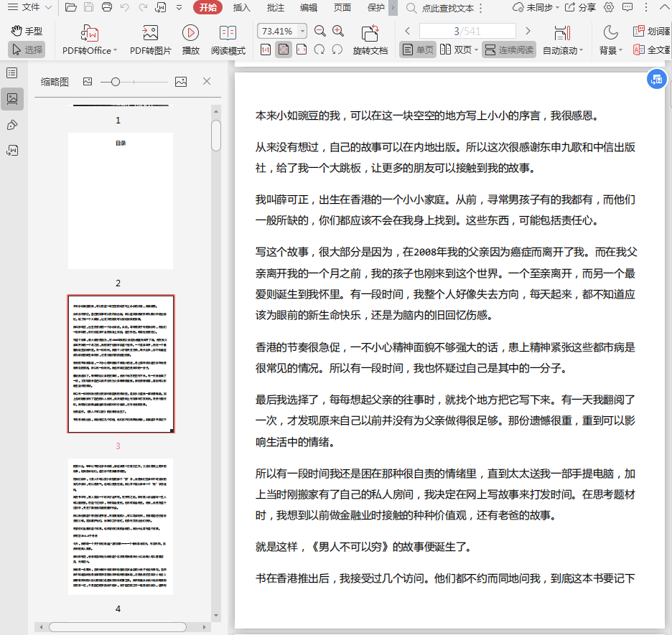The image size is (672, 635).
Task: Switch to the 插入 tab
Action: 241,8
